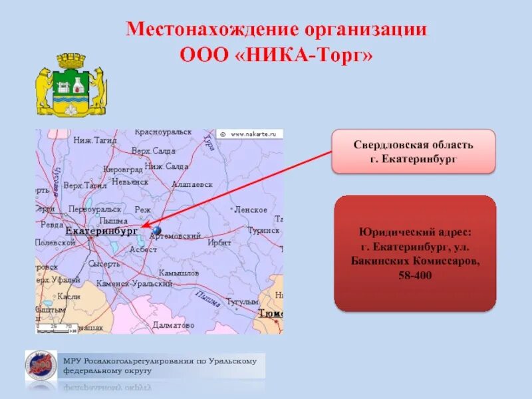532x399 pixels.
Task: Click 'Ленское' map label
Action: point(251,210)
